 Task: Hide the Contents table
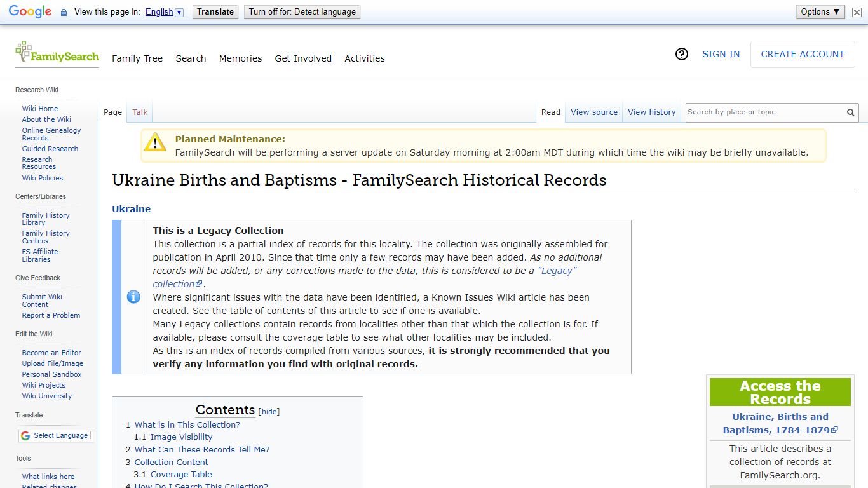click(269, 412)
